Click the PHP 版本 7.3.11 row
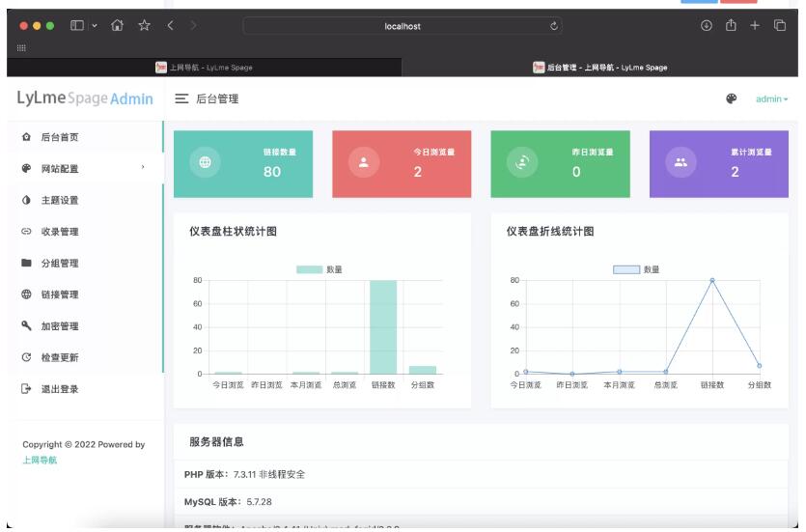The width and height of the screenshot is (806, 532). pos(481,474)
